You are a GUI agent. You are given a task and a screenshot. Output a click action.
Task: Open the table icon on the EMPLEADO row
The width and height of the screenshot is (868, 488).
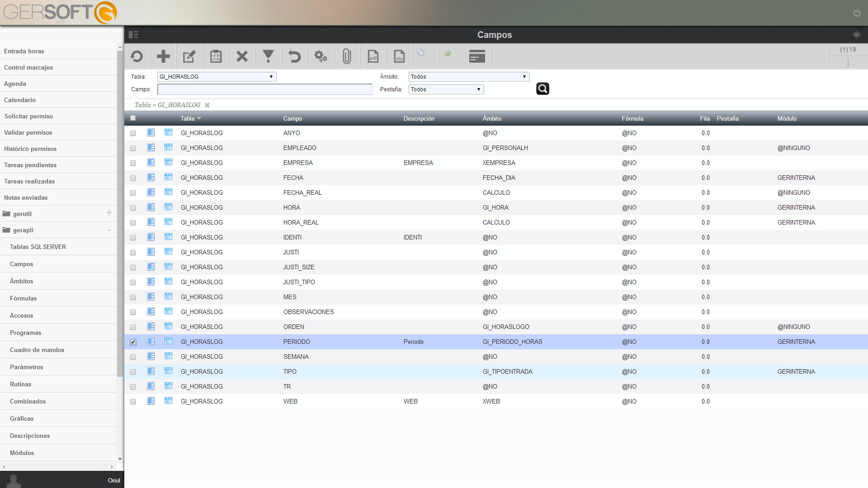[168, 148]
